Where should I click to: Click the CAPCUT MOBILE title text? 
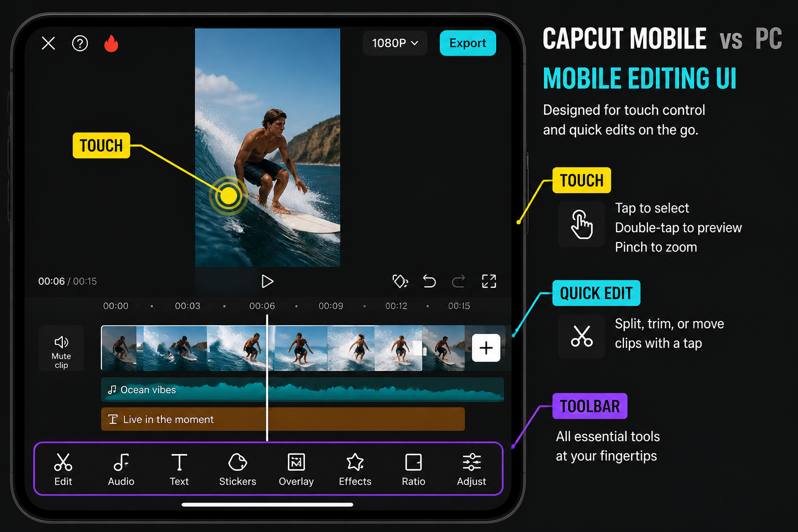pos(624,39)
